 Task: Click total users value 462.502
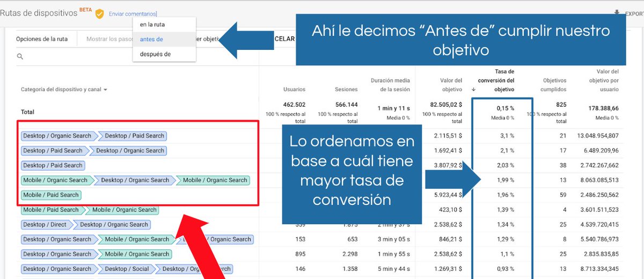(294, 105)
